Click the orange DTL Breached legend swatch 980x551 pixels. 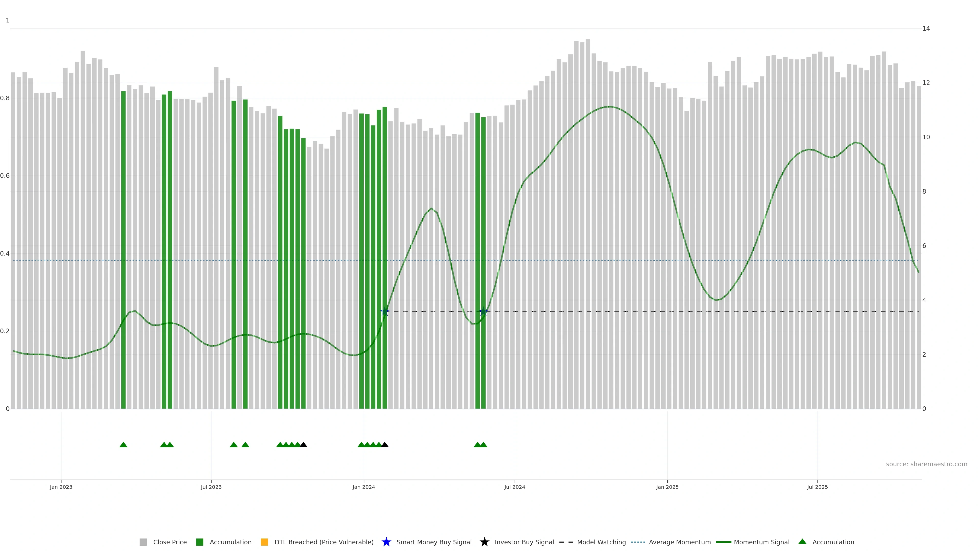click(264, 542)
